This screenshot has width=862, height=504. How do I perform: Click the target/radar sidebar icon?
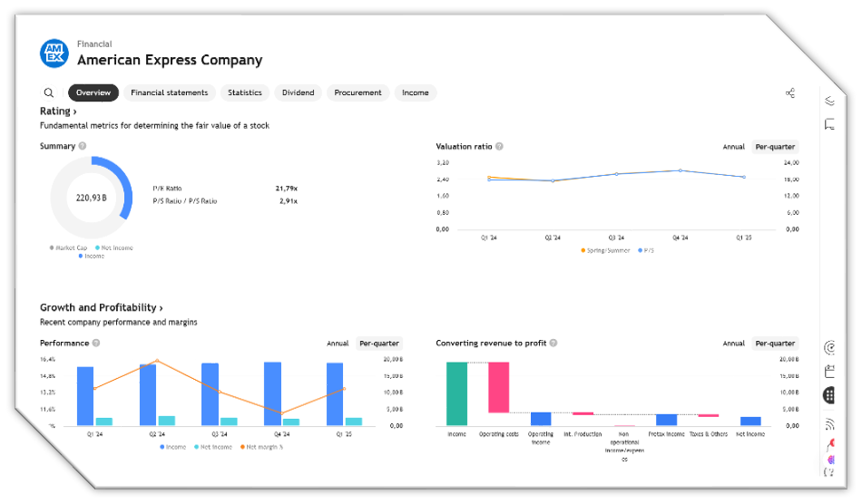point(829,347)
